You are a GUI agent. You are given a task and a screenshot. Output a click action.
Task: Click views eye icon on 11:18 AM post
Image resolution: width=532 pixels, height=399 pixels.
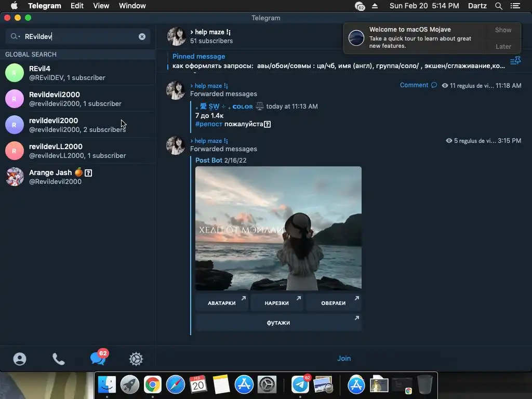445,86
